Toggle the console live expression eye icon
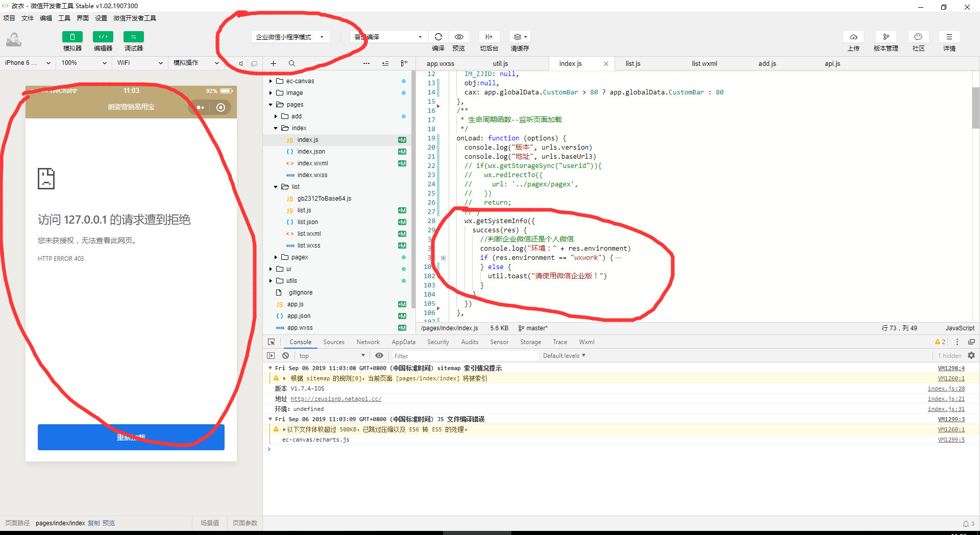 pyautogui.click(x=379, y=356)
